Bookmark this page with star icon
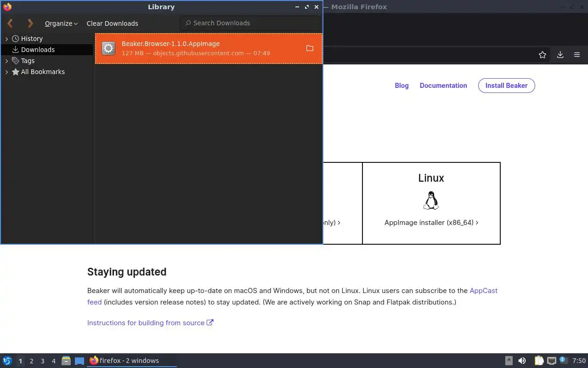This screenshot has width=588, height=368. [543, 55]
